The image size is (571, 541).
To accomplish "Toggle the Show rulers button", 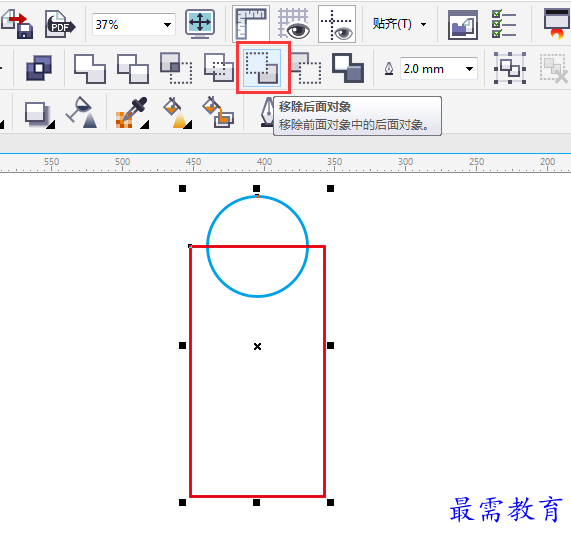I will (x=251, y=24).
